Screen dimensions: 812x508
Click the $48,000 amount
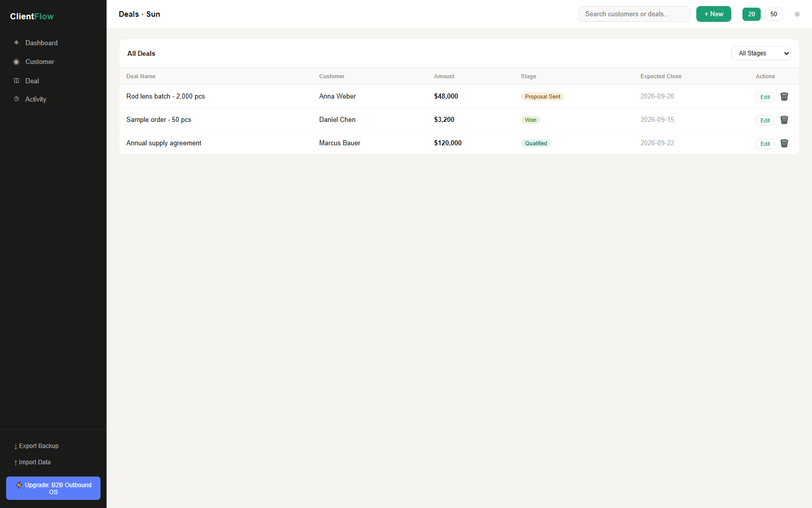[446, 96]
